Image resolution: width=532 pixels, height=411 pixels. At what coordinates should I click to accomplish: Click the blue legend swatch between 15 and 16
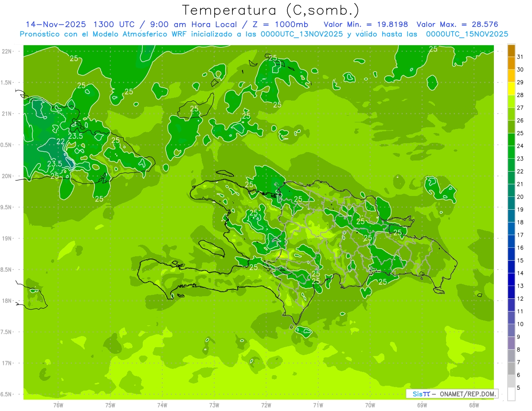click(x=511, y=254)
